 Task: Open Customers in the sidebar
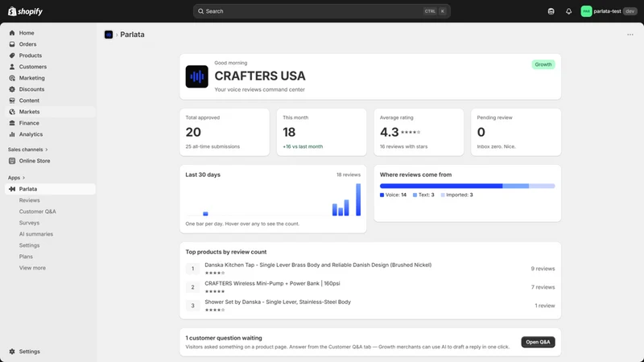33,67
